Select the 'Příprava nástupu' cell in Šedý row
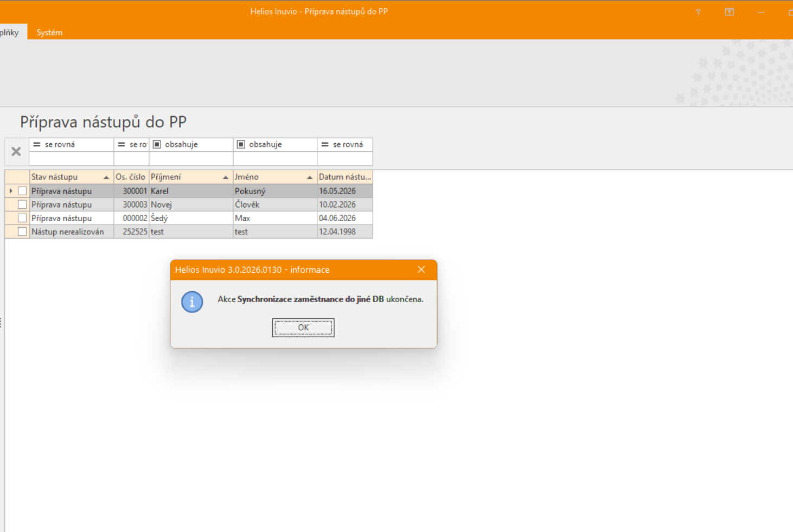Image resolution: width=793 pixels, height=532 pixels. pyautogui.click(x=72, y=218)
